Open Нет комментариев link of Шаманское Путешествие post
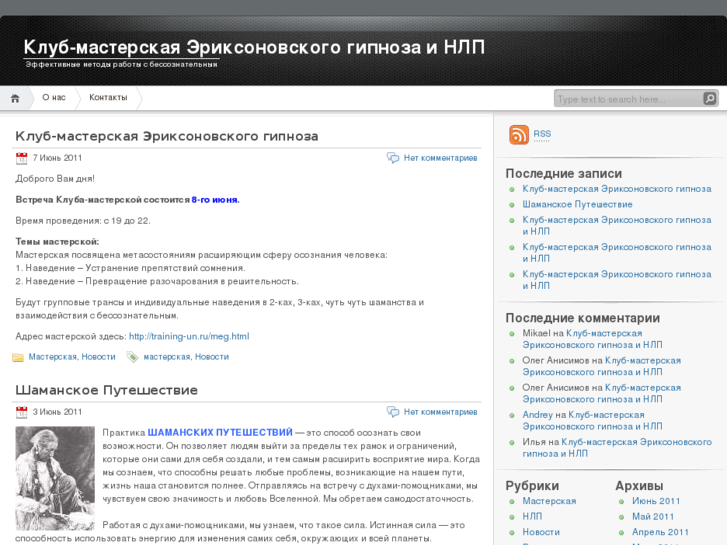This screenshot has width=727, height=545. 440,411
